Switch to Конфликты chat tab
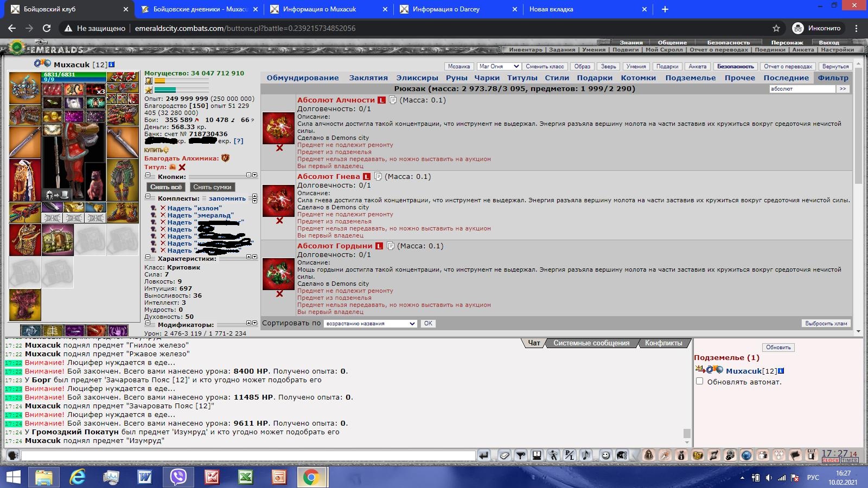 663,343
